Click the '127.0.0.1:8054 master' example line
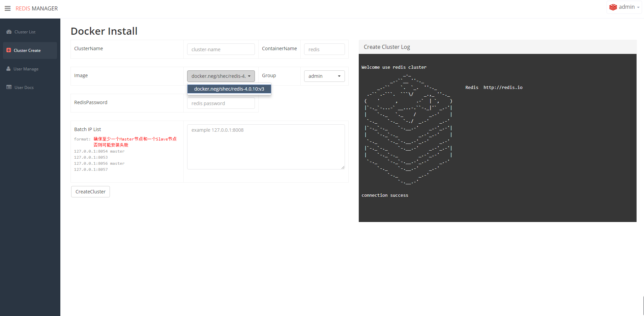This screenshot has width=644, height=316. click(99, 151)
